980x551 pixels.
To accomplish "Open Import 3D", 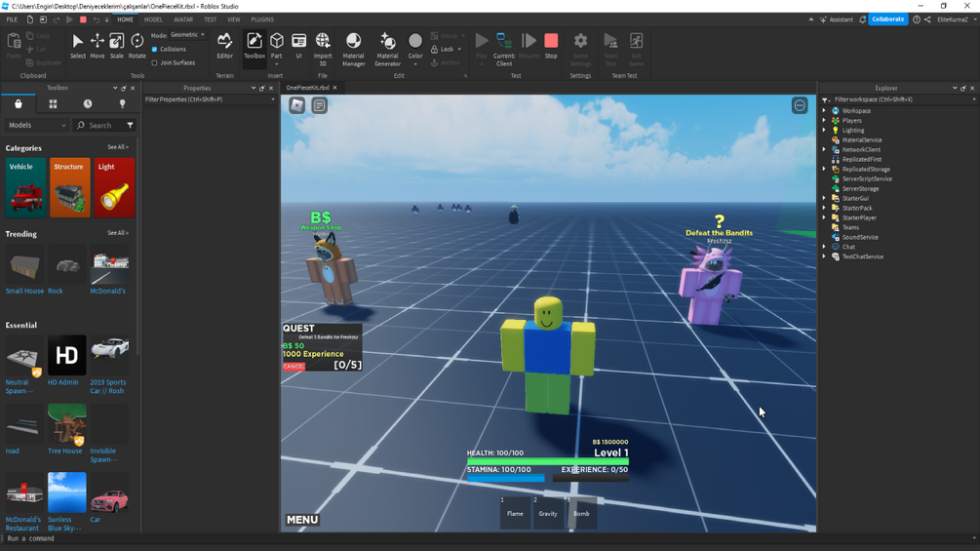I will [x=323, y=49].
